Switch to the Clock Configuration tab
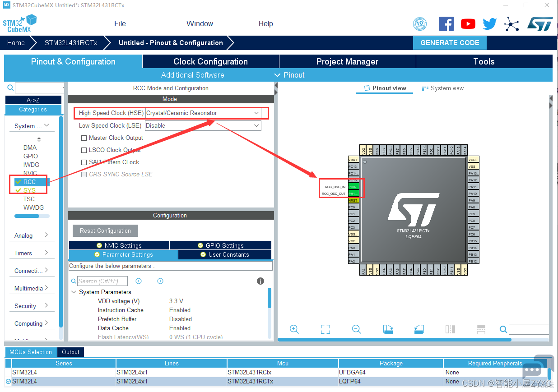The image size is (558, 392). [x=210, y=62]
